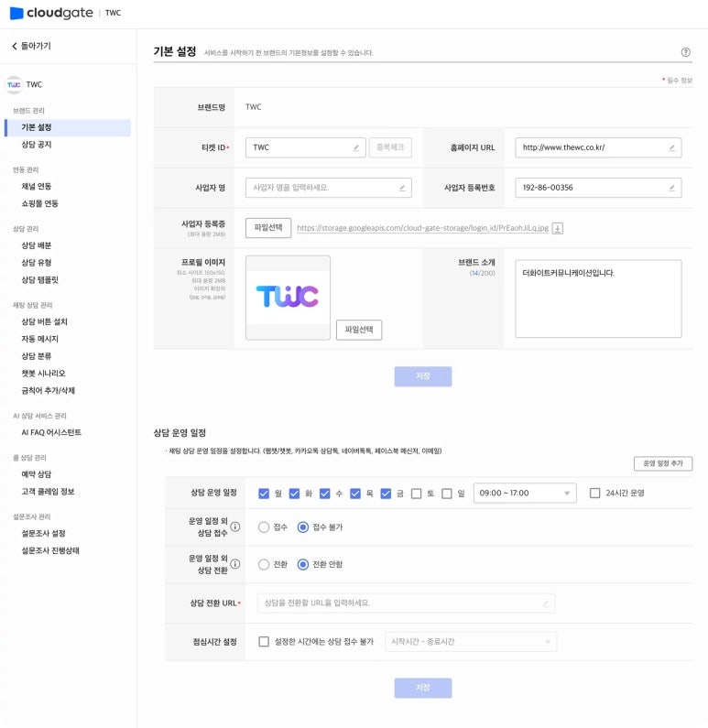708x728 pixels.
Task: Go back using 돌아가기 chevron
Action: 15,46
